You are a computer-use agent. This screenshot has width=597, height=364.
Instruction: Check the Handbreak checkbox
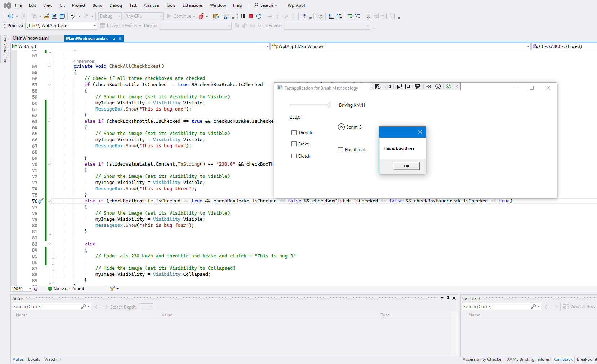tap(340, 150)
